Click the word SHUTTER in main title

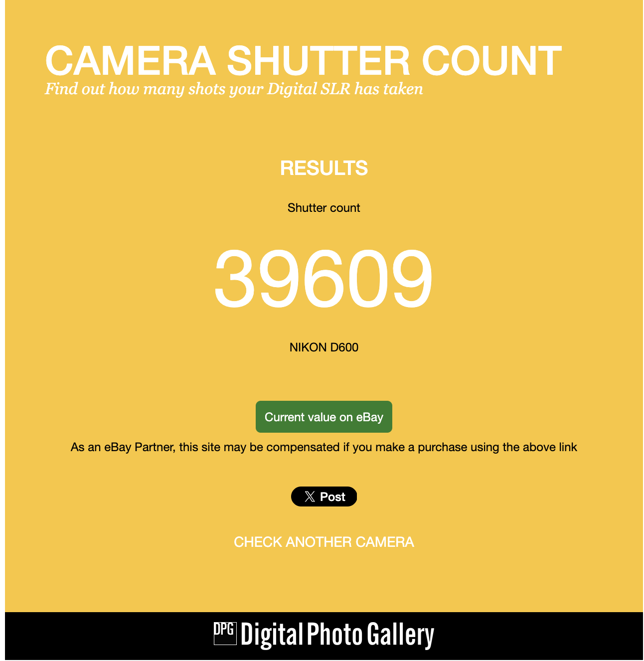click(319, 61)
